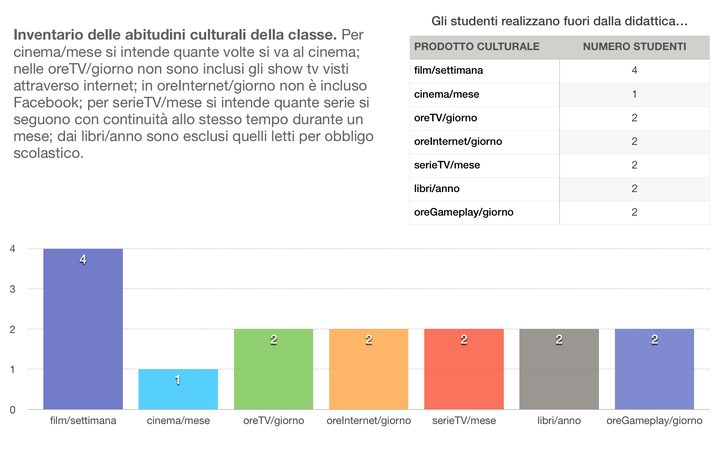721x456 pixels.
Task: Click the green oreTV/giorno bar
Action: tap(273, 369)
